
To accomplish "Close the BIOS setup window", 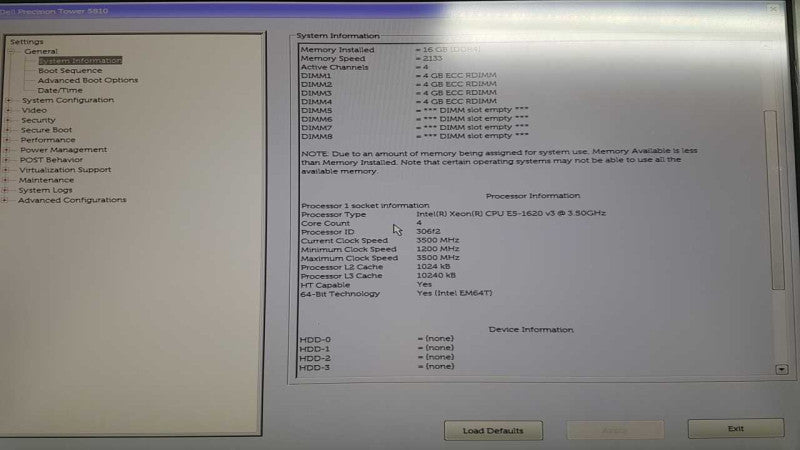I will pos(773,9).
